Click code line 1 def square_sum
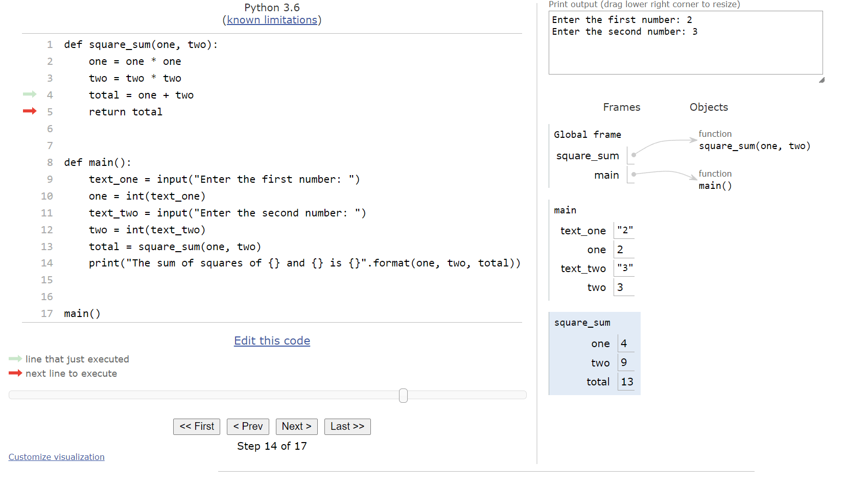The height and width of the screenshot is (487, 868). point(141,44)
